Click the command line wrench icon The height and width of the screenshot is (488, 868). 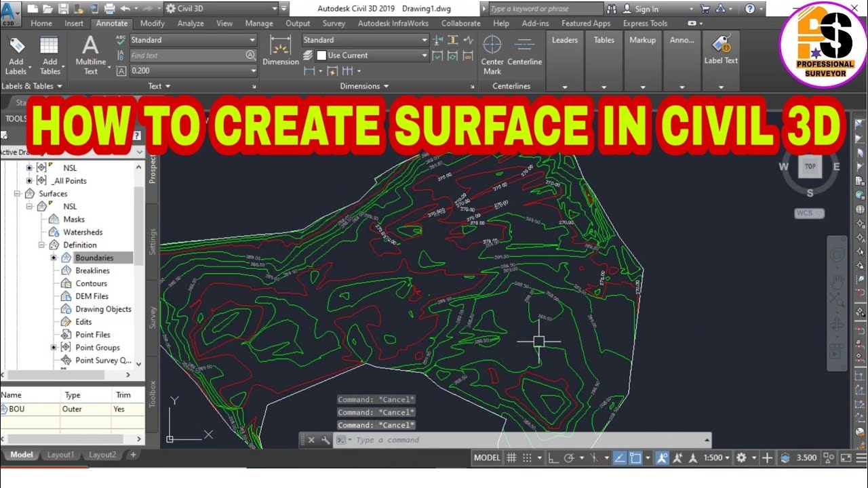click(x=325, y=440)
